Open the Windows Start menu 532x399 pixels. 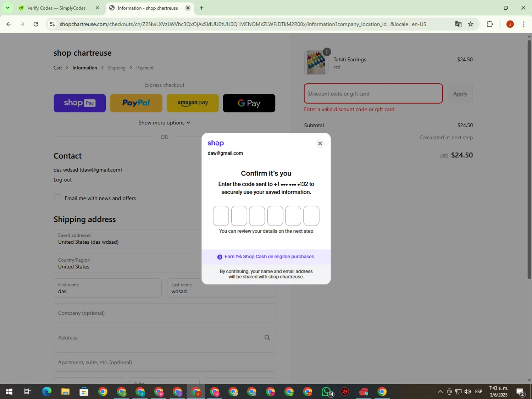point(9,392)
